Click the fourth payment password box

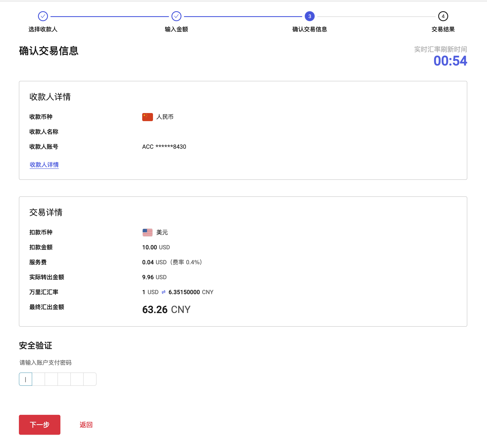[x=64, y=379]
